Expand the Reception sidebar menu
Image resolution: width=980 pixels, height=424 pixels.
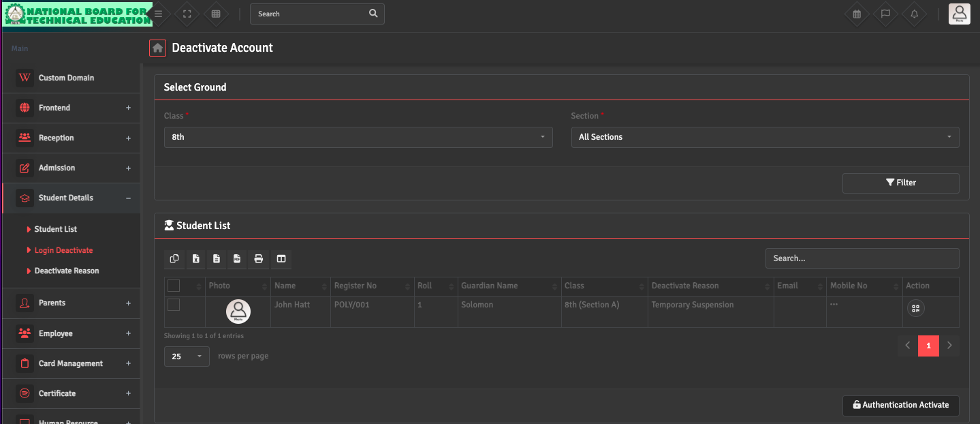(72, 138)
